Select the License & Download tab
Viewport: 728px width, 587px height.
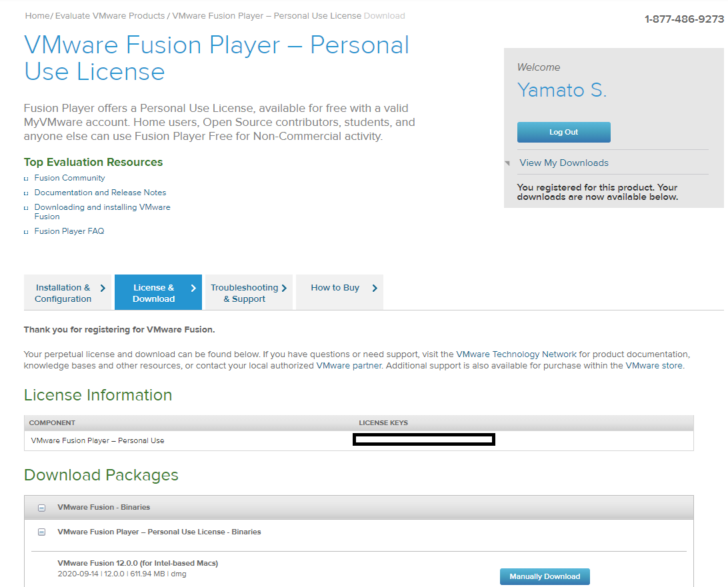(158, 293)
